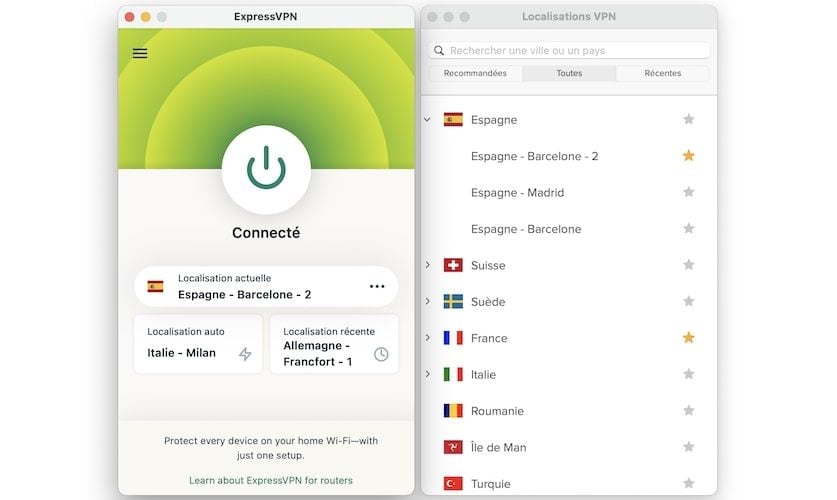Toggle favorite star for Espagne - Madrid
The height and width of the screenshot is (500, 837).
click(689, 192)
